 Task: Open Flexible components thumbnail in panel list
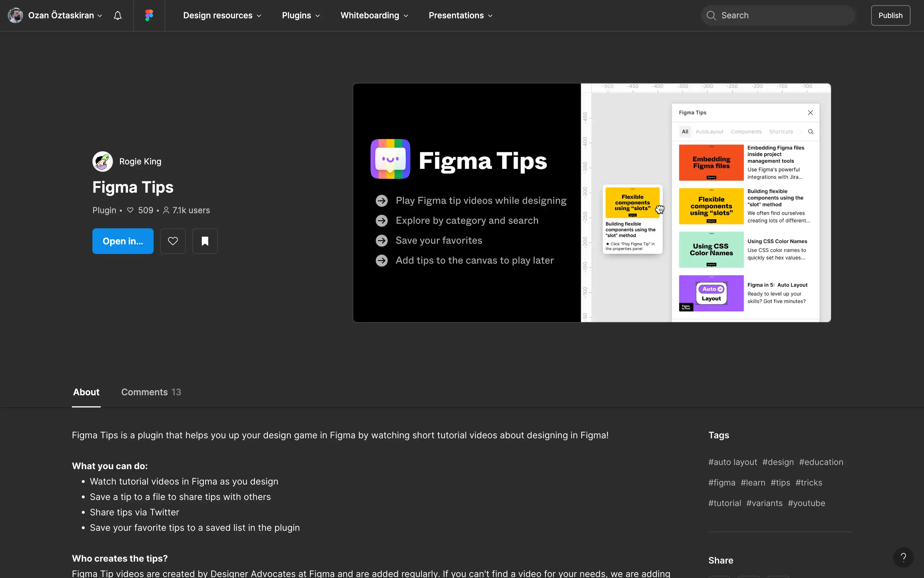(x=711, y=206)
